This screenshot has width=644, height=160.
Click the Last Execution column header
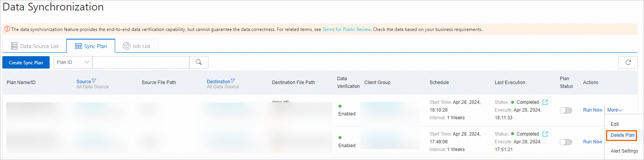click(x=510, y=83)
